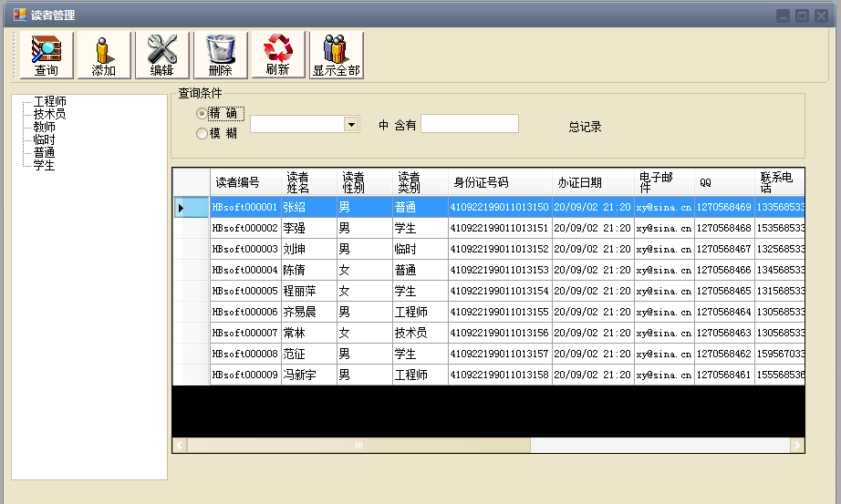Viewport: 841px width, 504px height.
Task: Refresh the list with 刷新
Action: [278, 55]
